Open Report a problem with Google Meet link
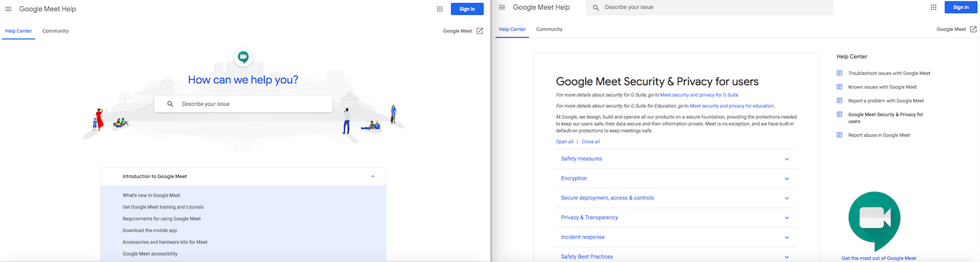 point(886,100)
